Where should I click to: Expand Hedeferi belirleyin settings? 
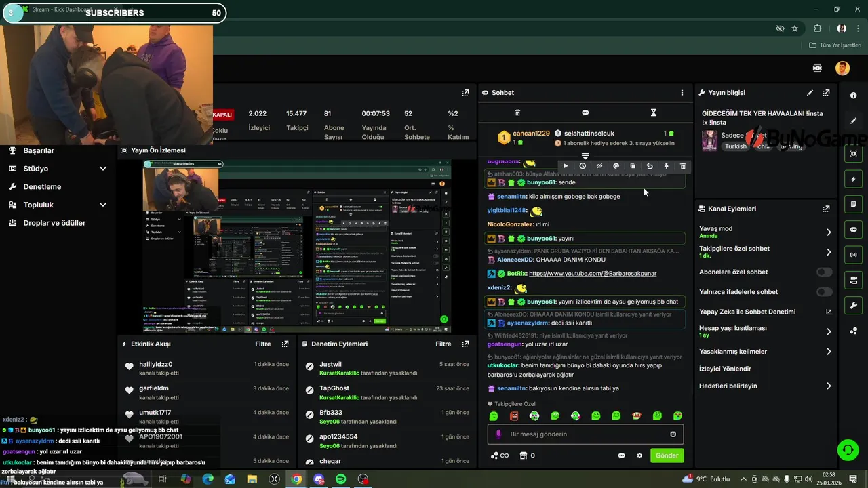[828, 386]
